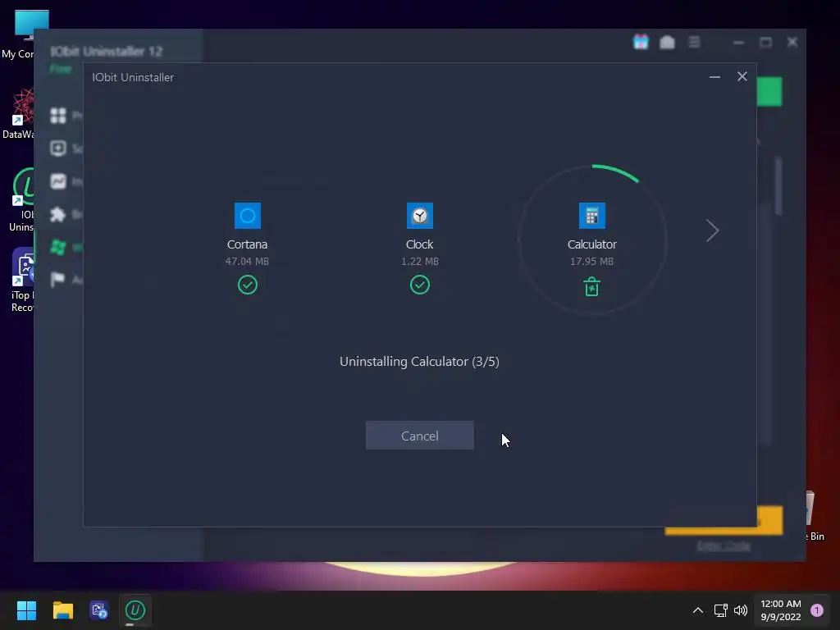Show next apps with the right chevron
840x630 pixels.
point(712,231)
